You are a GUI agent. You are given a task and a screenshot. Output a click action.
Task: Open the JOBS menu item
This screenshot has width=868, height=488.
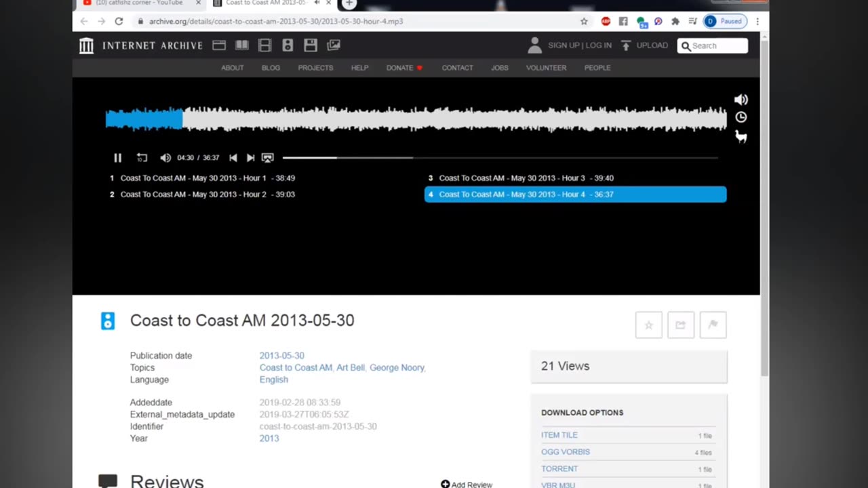(x=500, y=68)
